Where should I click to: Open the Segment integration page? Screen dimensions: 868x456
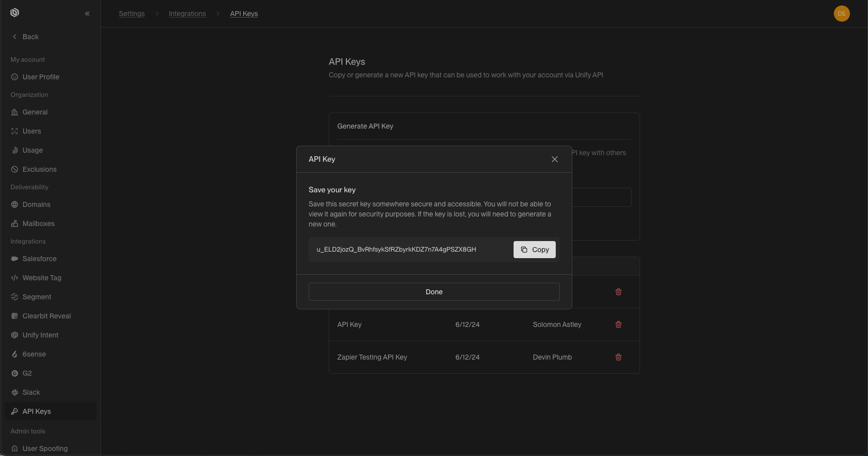[x=36, y=297]
